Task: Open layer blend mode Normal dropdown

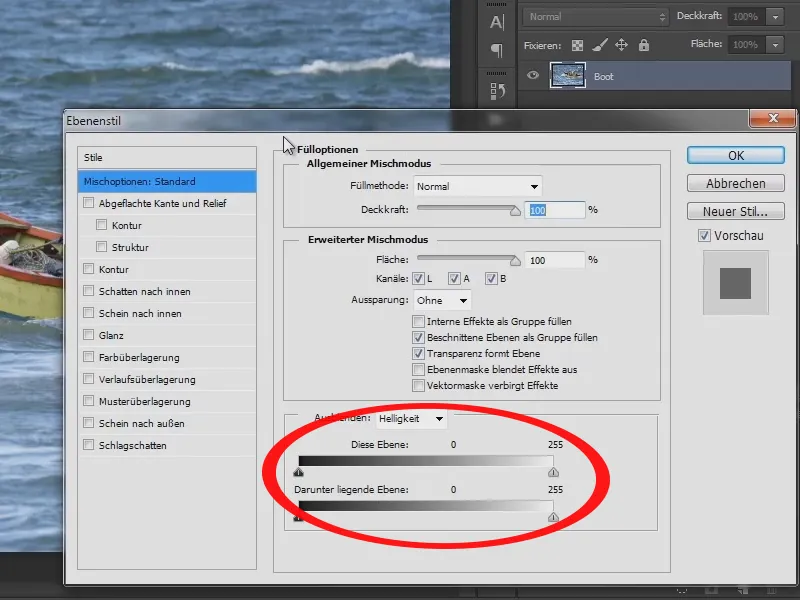Action: pos(595,17)
